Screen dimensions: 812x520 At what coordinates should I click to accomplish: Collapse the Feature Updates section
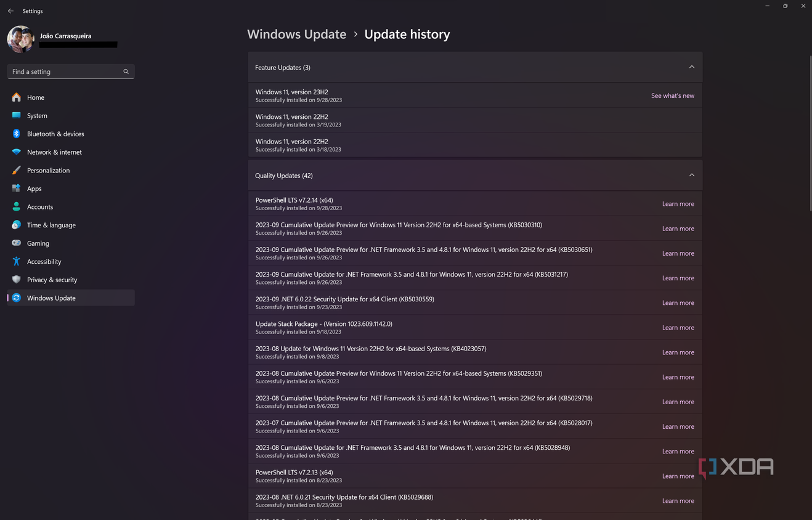click(691, 67)
